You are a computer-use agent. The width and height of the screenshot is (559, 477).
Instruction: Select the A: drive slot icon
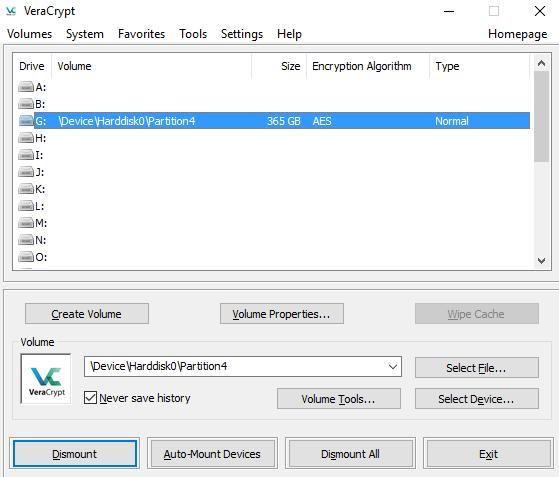click(x=26, y=87)
